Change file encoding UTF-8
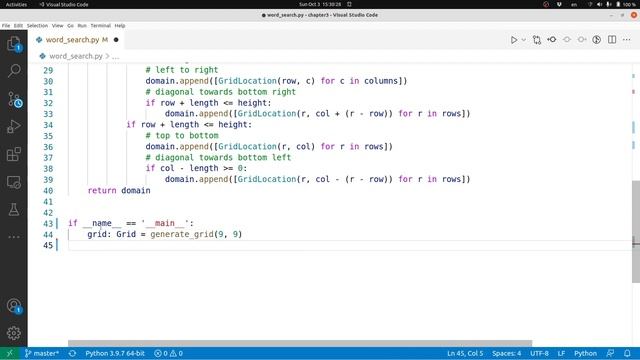640x360 pixels. tap(539, 353)
